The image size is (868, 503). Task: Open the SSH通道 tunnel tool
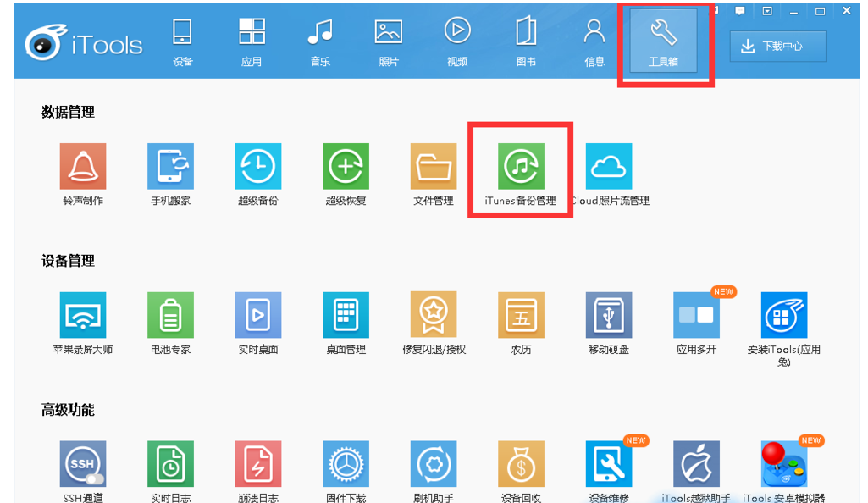(x=83, y=464)
